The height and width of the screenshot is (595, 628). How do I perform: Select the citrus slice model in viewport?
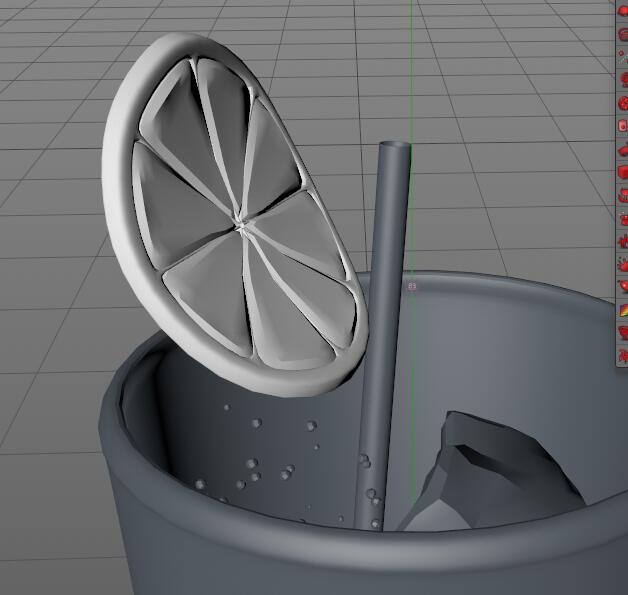pos(234,214)
